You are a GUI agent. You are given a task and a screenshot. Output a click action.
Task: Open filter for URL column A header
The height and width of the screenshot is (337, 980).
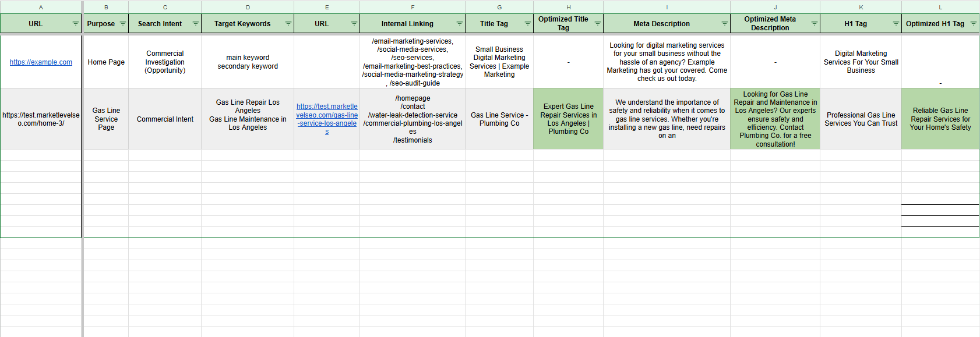(75, 24)
